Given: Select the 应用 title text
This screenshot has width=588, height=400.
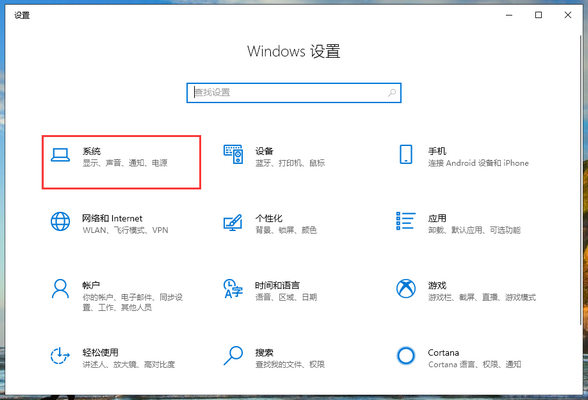Looking at the screenshot, I should point(437,218).
